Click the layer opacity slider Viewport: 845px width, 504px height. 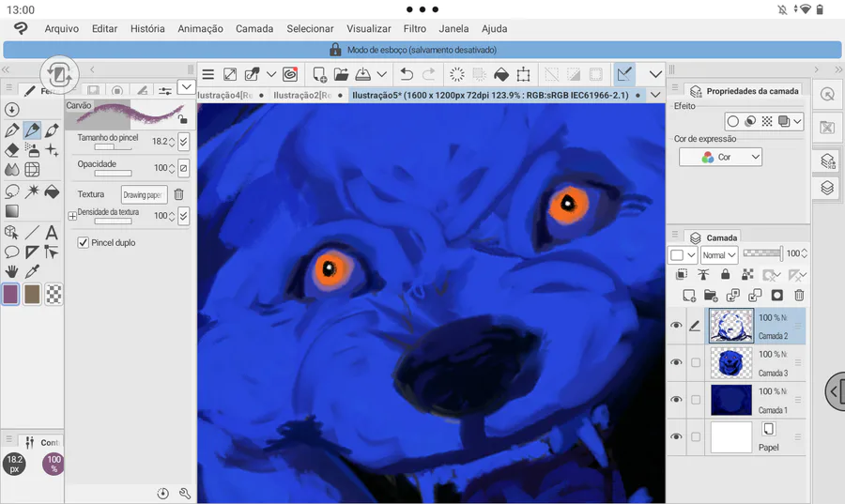762,253
